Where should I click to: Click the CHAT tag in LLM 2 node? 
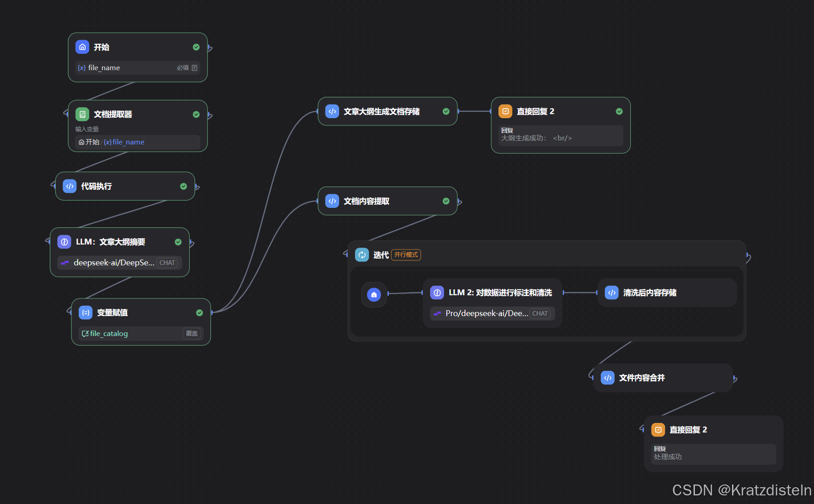[x=540, y=313]
